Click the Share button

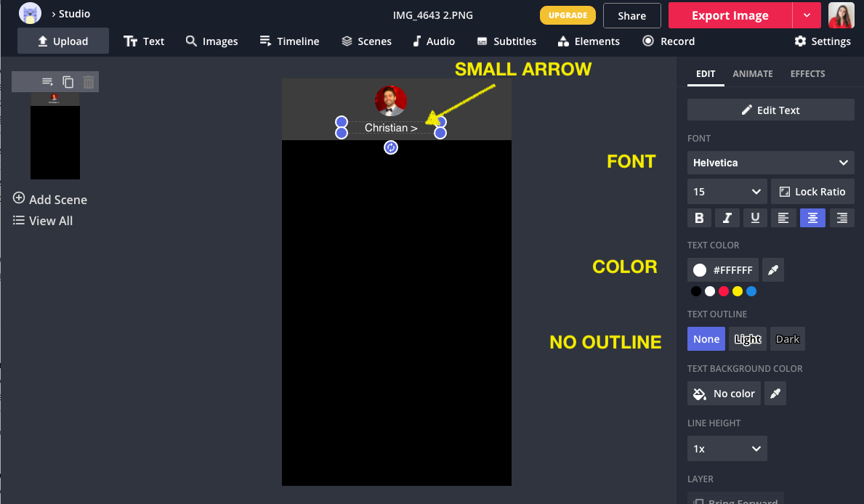[631, 15]
